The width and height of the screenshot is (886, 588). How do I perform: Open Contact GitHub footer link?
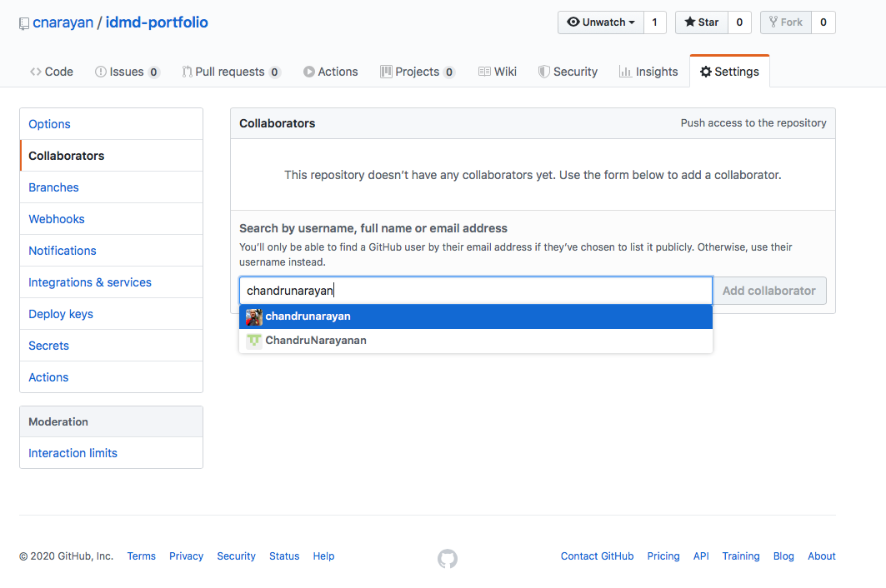(x=598, y=556)
